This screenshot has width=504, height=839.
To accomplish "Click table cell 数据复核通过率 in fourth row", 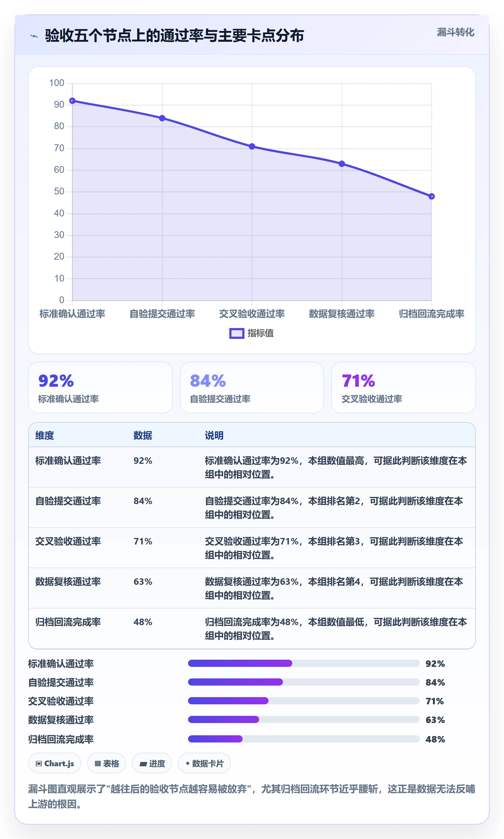I will point(68,582).
